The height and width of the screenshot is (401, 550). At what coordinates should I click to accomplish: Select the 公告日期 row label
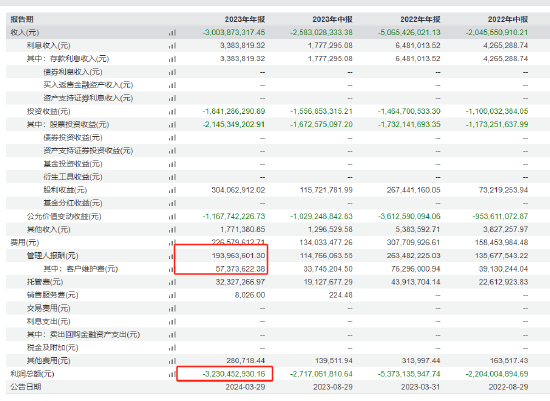coord(26,387)
